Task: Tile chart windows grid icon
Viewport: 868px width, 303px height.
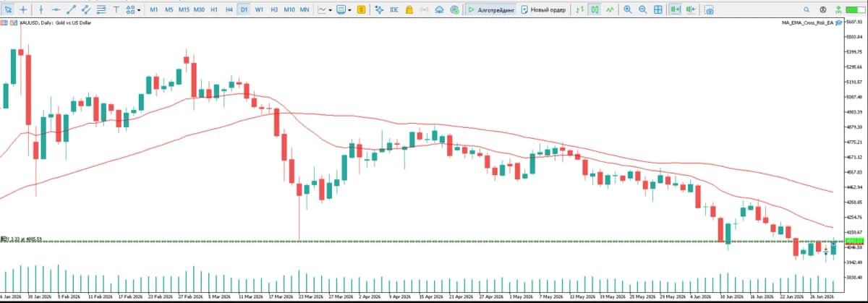Action: pos(658,9)
